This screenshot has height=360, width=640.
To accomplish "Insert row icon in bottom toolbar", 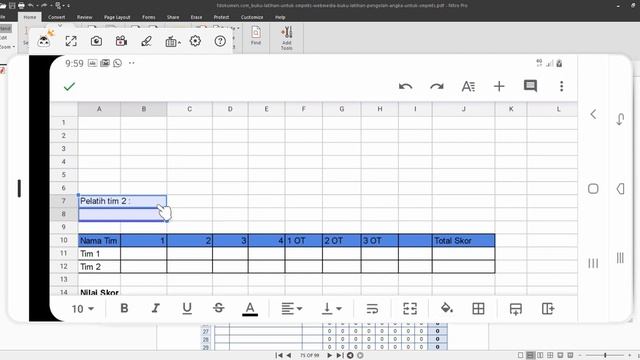I will point(516,309).
